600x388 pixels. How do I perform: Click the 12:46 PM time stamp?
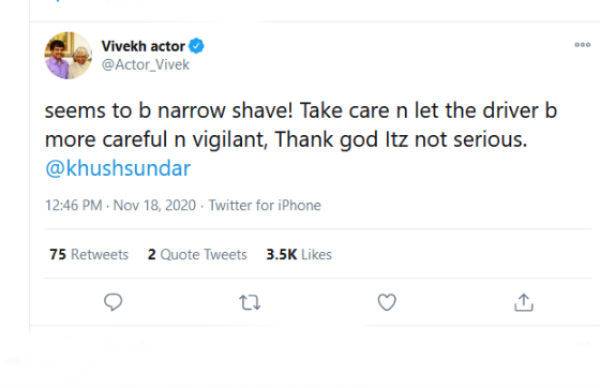[73, 205]
